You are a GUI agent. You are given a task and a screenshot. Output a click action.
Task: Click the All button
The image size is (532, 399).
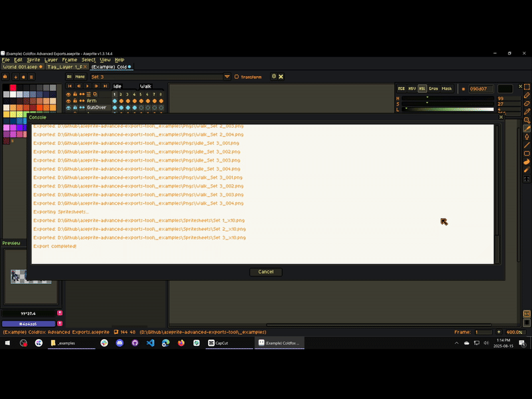[69, 76]
